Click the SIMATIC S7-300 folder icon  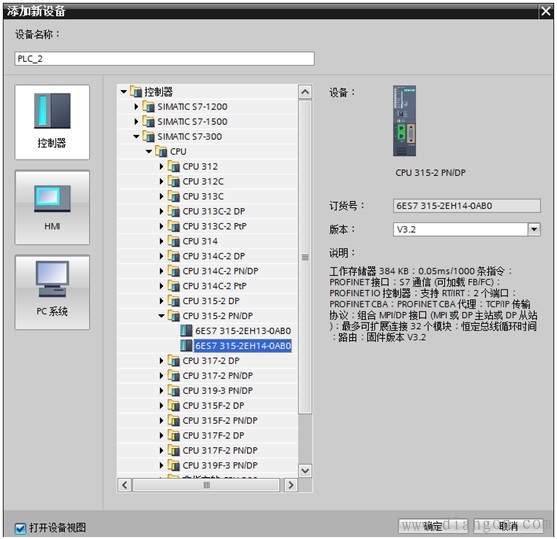148,136
